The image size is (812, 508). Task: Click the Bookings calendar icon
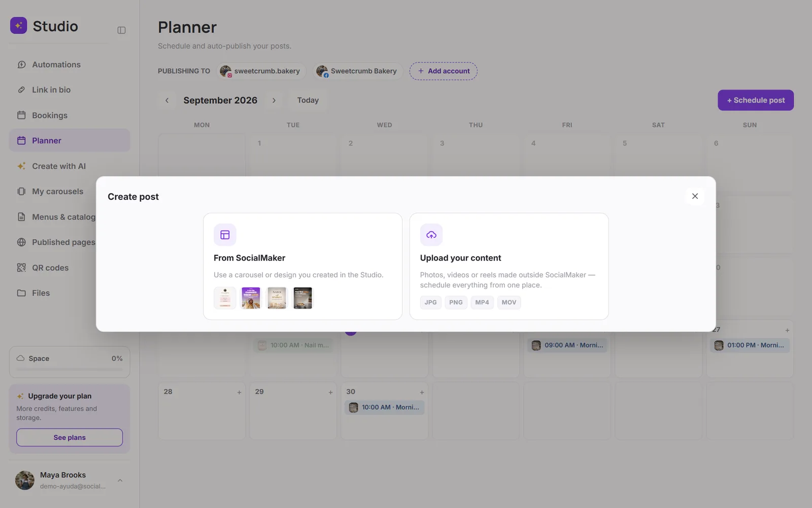(21, 115)
